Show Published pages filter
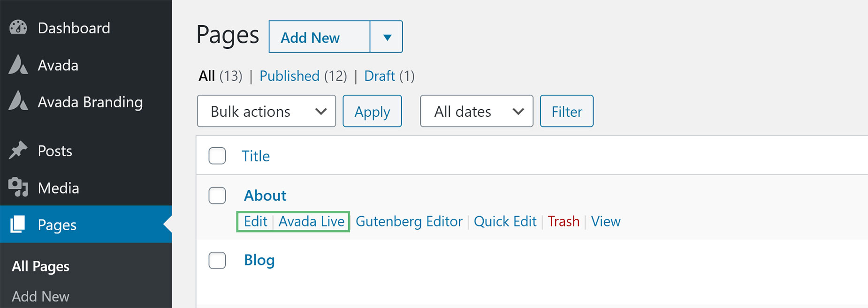Image resolution: width=868 pixels, height=308 pixels. tap(289, 76)
